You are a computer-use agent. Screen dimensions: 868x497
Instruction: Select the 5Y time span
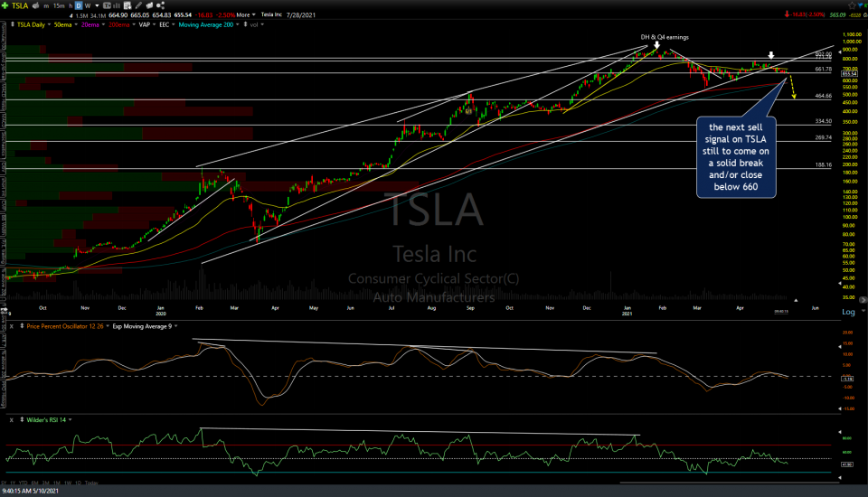pos(4,483)
